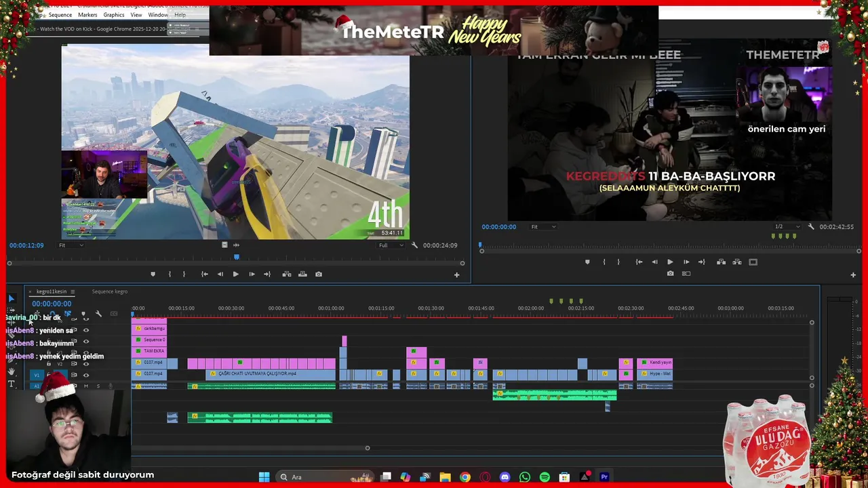Add marker in the Source monitor

coord(153,274)
